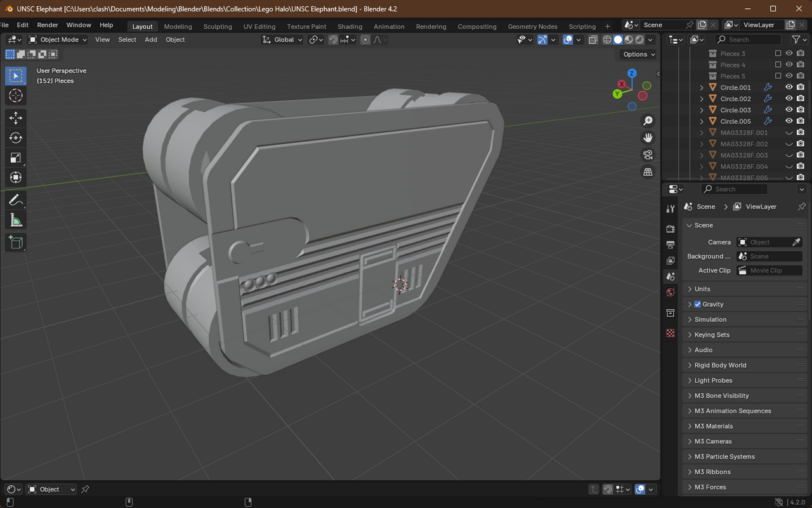Hide Pieces 4 collection in viewport
Screen dimensions: 812x508
[x=789, y=65]
